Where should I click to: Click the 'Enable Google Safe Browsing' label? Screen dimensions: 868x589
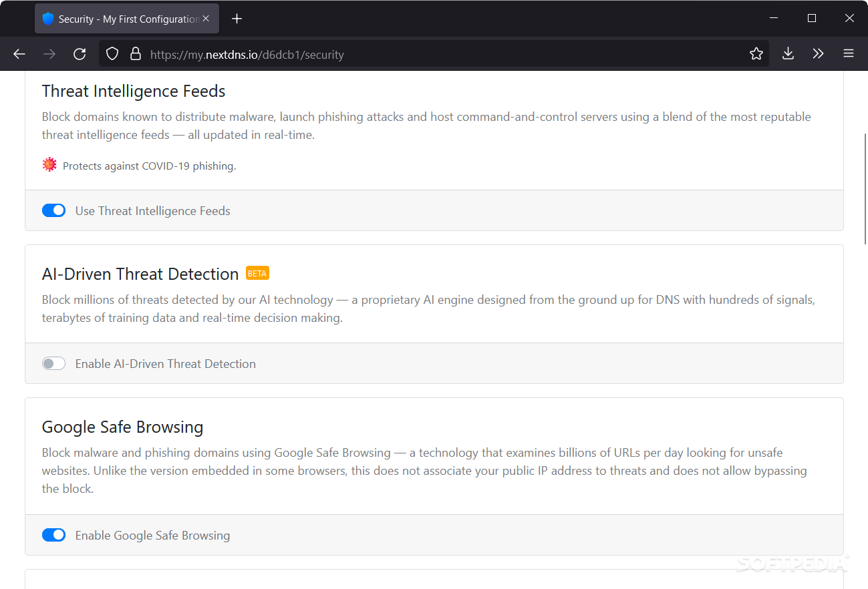pos(153,536)
